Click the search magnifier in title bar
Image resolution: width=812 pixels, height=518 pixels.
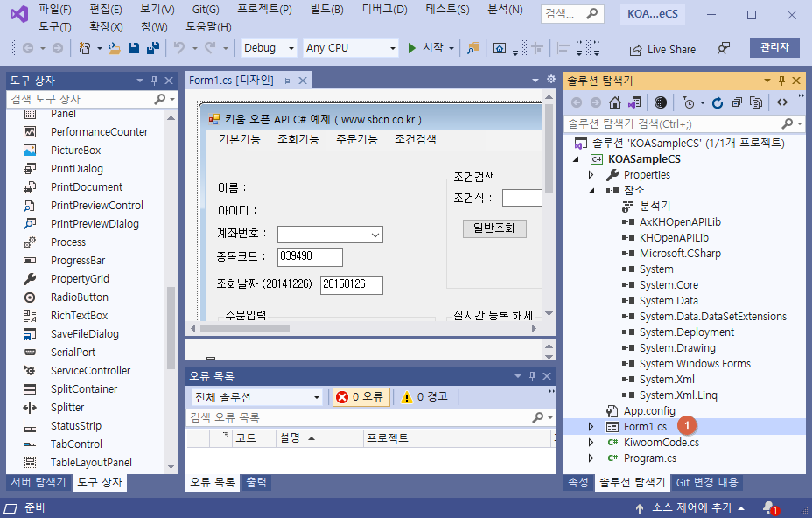click(591, 13)
